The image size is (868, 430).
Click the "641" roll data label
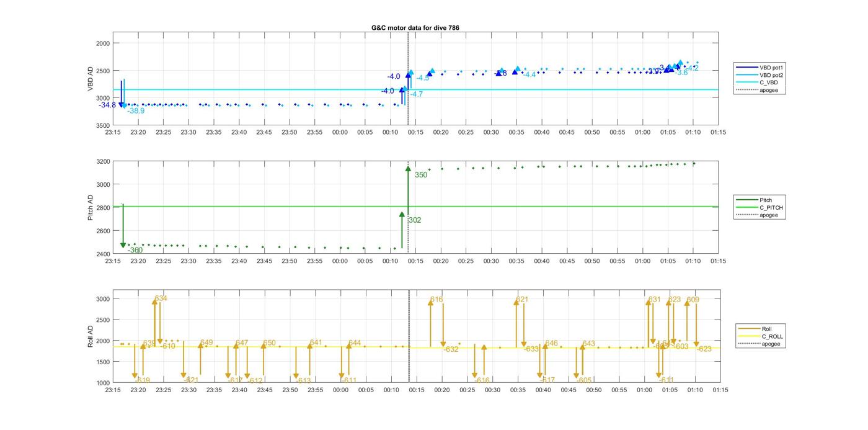316,343
